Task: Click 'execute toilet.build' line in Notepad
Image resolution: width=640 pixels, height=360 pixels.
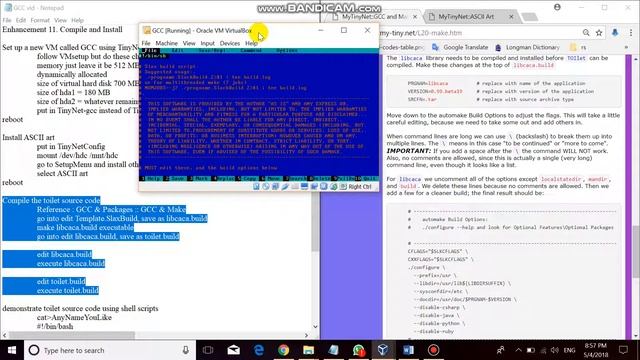Action: pos(67,291)
